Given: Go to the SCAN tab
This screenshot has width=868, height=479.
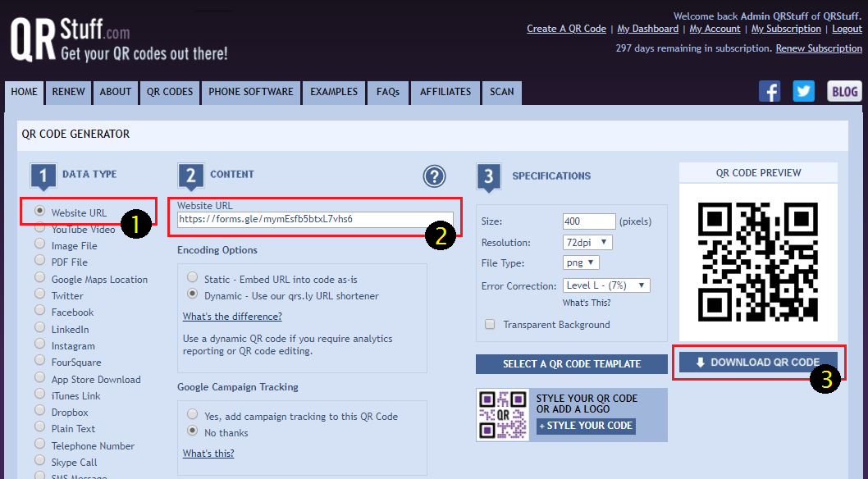Looking at the screenshot, I should 502,93.
